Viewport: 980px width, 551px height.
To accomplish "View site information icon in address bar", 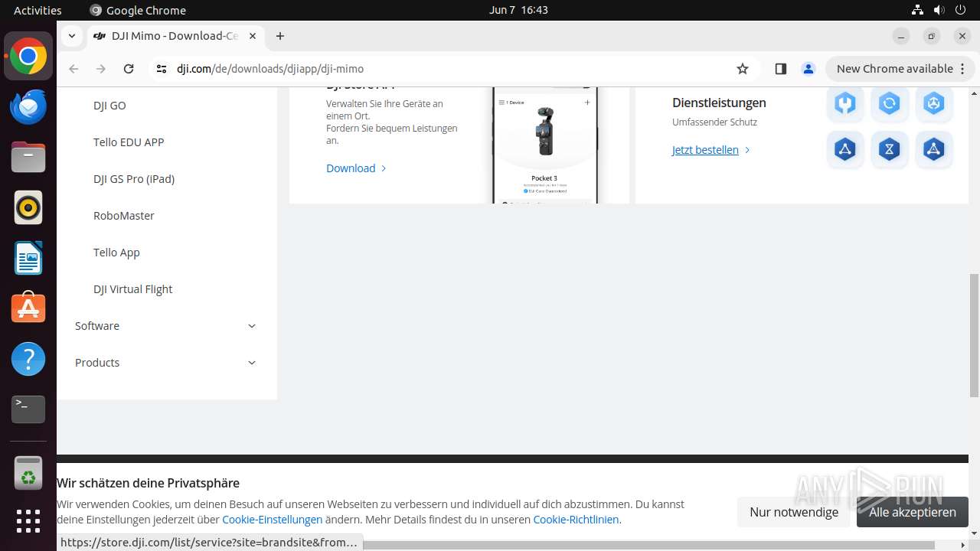I will pyautogui.click(x=161, y=69).
